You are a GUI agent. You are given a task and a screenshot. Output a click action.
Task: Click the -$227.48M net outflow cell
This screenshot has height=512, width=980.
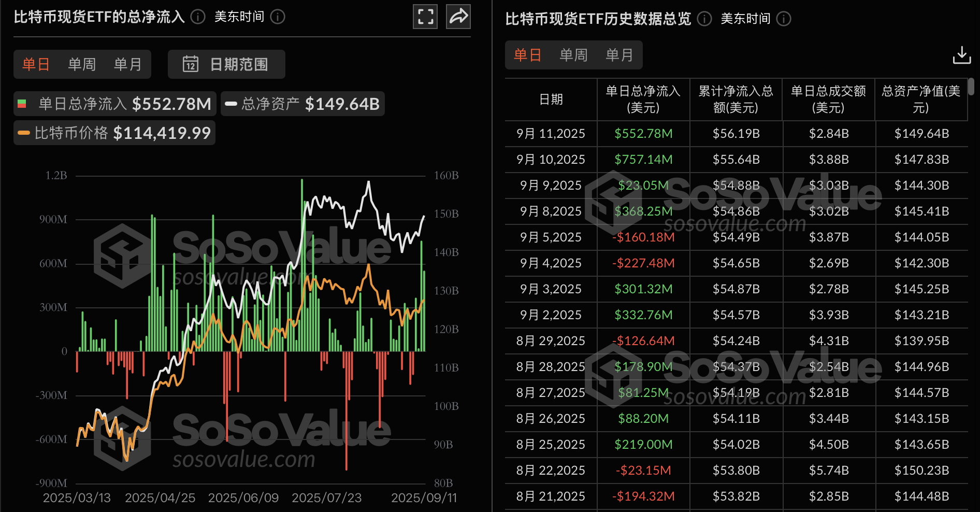[x=643, y=263]
